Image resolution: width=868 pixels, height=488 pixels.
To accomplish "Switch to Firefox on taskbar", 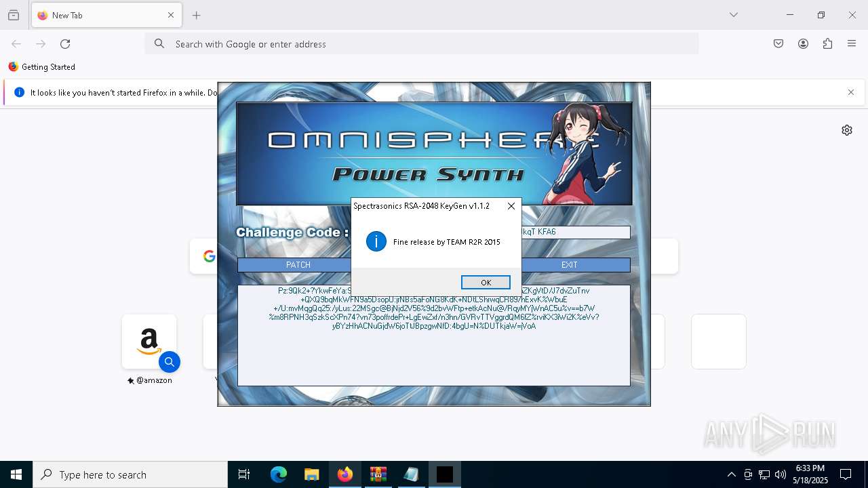I will 345,474.
